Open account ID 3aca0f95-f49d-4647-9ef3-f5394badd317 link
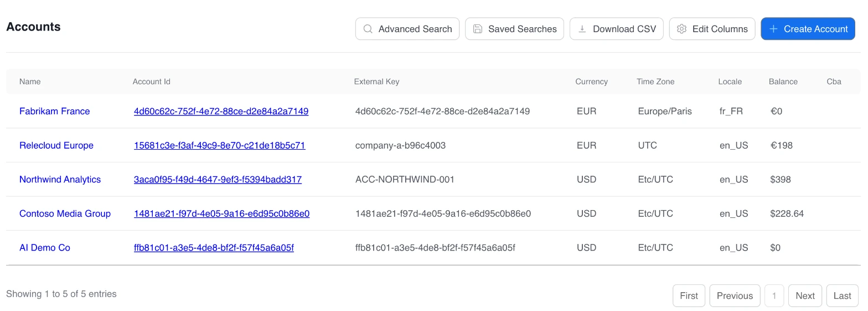This screenshot has height=311, width=868. click(218, 180)
